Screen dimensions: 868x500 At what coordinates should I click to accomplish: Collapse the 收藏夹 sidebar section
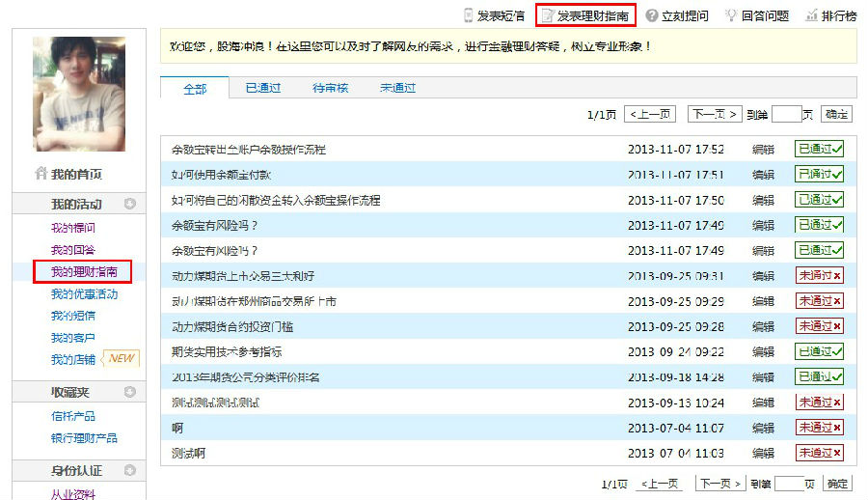point(129,392)
